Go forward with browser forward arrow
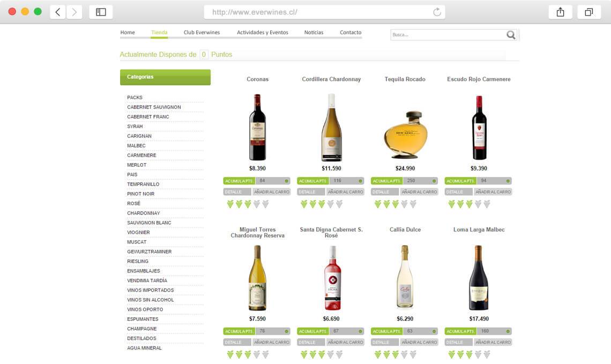Screen dimensions: 611x364 click(74, 12)
